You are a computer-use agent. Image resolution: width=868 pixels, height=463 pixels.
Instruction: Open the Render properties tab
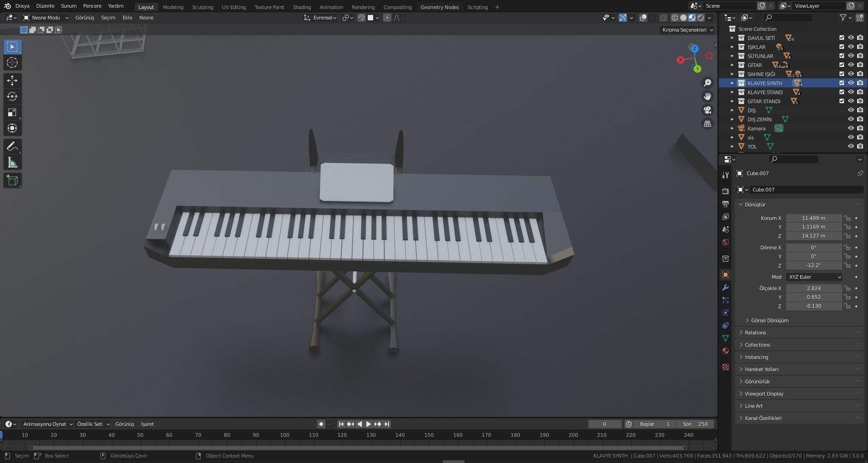(x=726, y=191)
